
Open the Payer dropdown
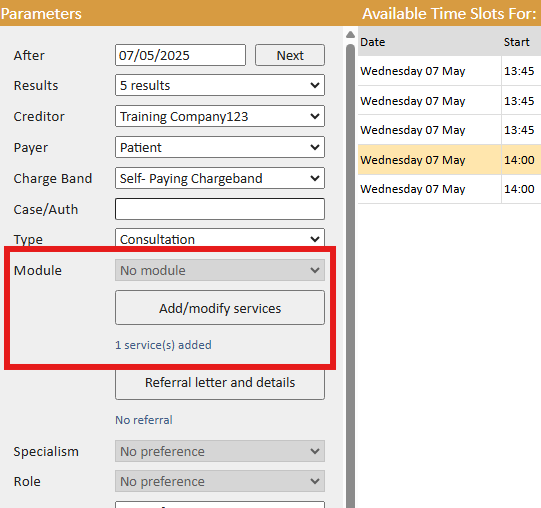pyautogui.click(x=220, y=147)
